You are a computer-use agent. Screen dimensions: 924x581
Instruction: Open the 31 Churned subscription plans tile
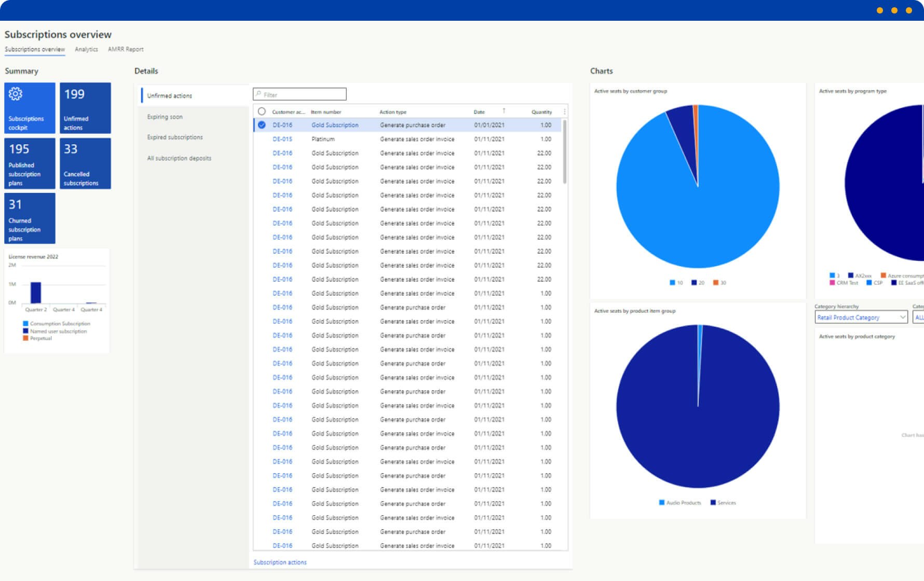click(x=30, y=218)
